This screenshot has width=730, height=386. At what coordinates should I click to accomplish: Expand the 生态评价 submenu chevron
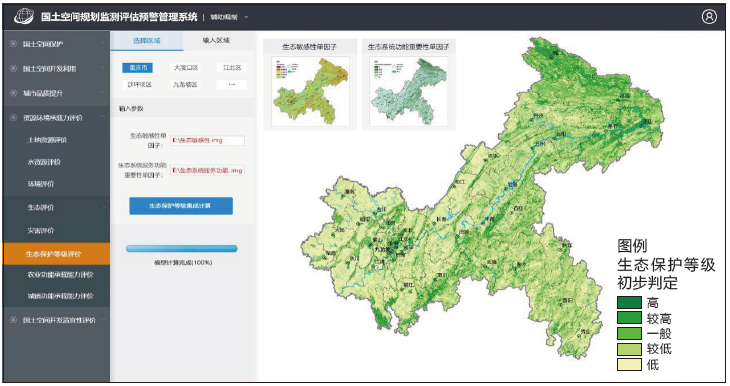pyautogui.click(x=103, y=207)
